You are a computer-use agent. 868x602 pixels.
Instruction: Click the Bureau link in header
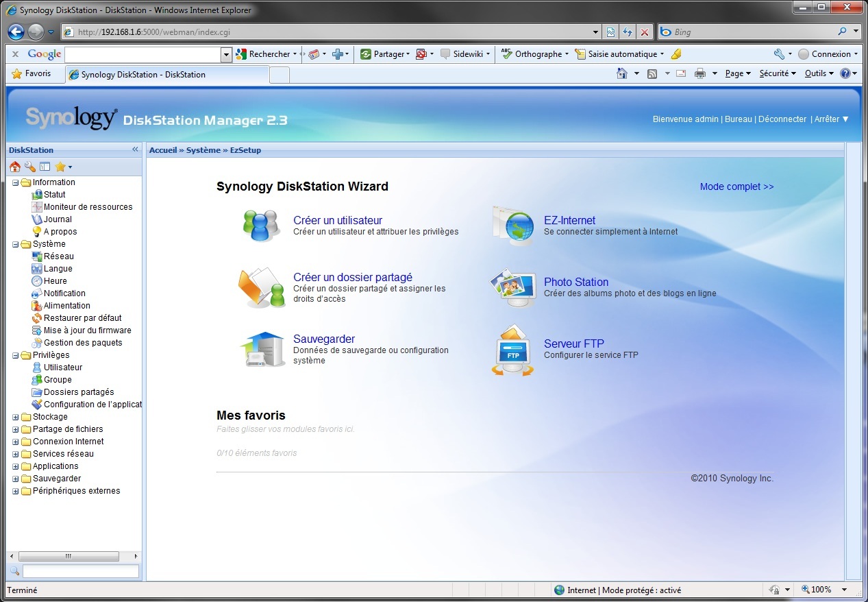(739, 119)
